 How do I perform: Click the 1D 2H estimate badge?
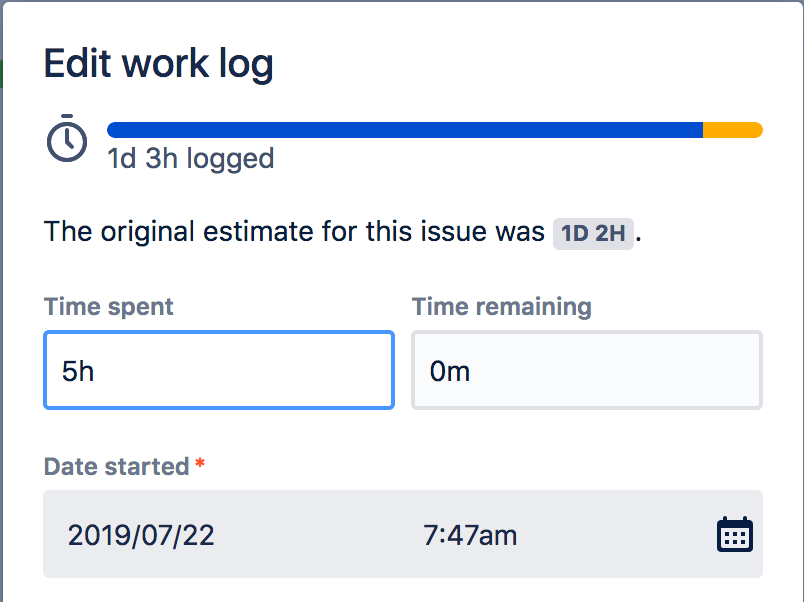(x=592, y=231)
